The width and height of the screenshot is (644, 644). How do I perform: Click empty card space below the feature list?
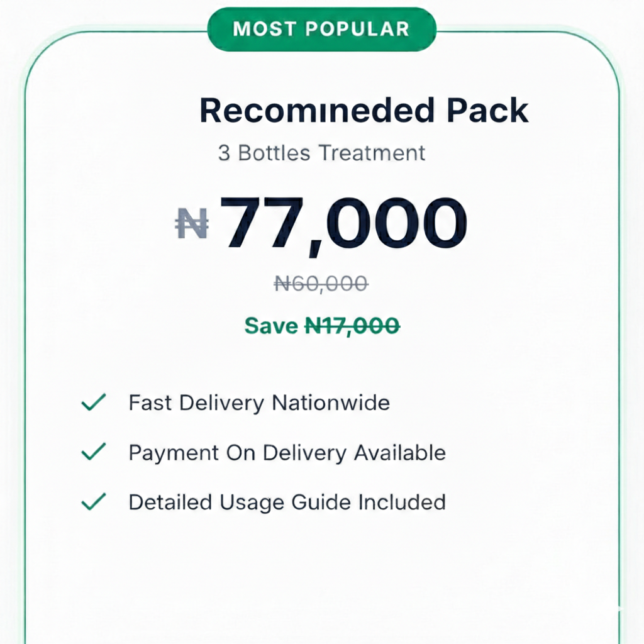[x=321, y=579]
